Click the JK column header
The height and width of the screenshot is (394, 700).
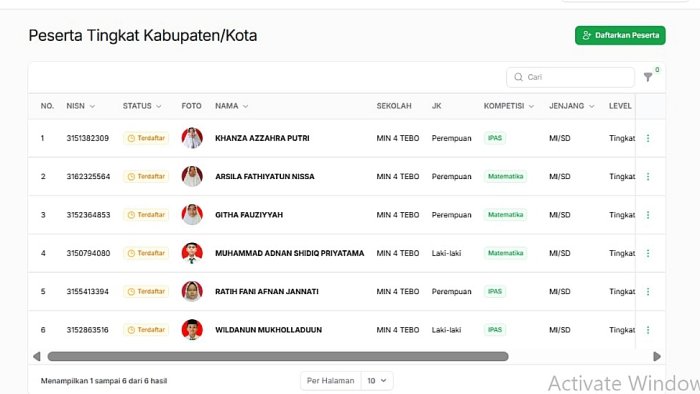437,106
